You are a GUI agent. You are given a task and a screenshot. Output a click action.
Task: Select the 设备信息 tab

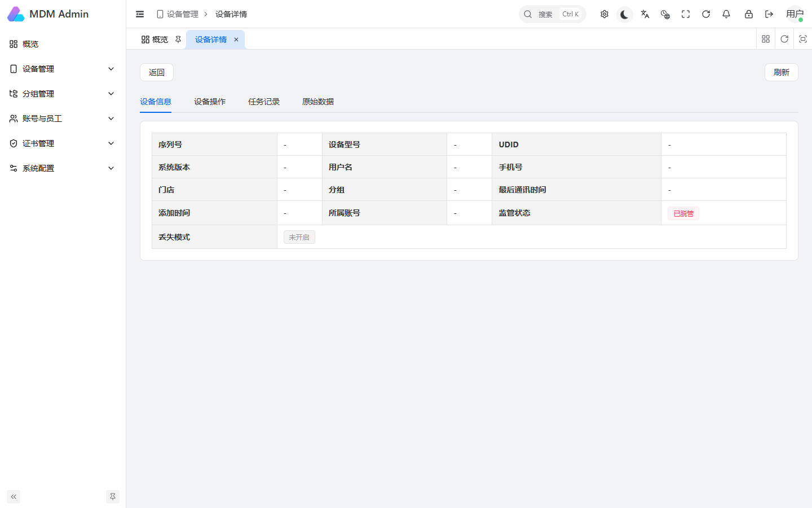156,102
